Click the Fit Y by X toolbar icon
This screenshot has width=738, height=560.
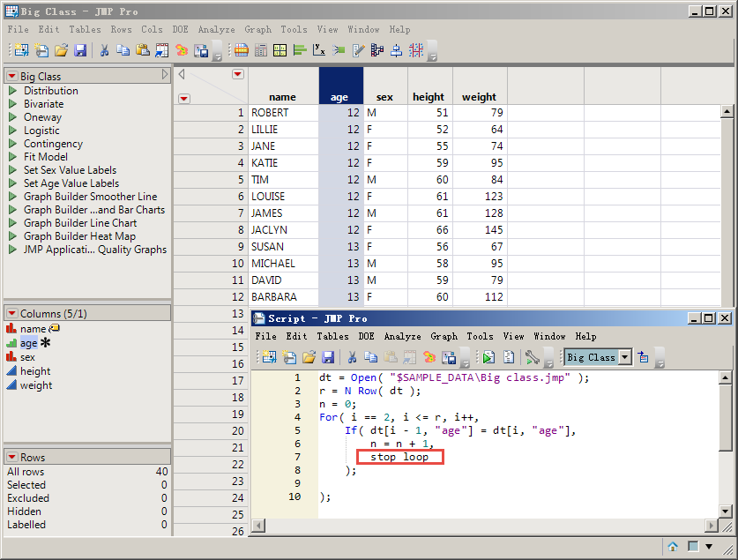(x=319, y=50)
